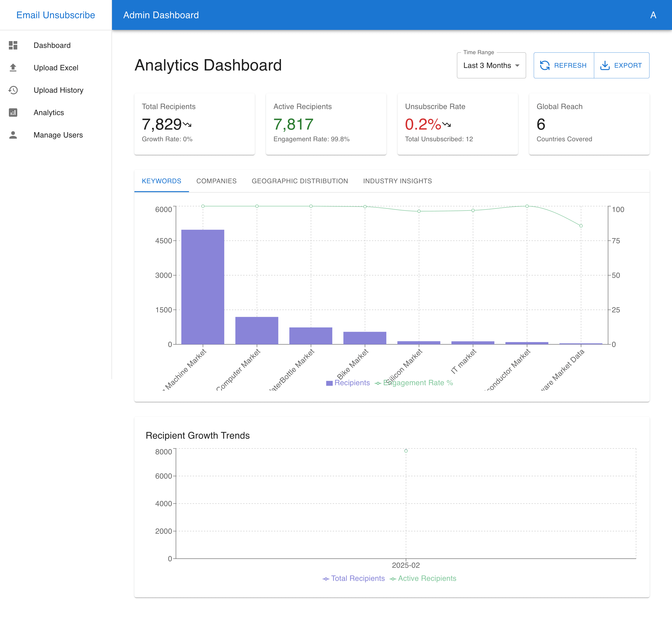Click the Analytics chart icon in sidebar
Screen dimensions: 672x635
click(x=13, y=112)
